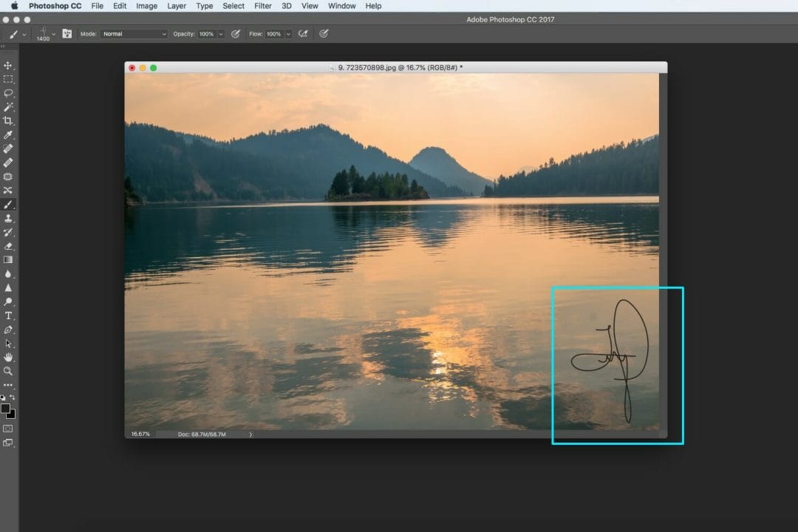Swap foreground and background colors
798x532 pixels.
[x=13, y=398]
